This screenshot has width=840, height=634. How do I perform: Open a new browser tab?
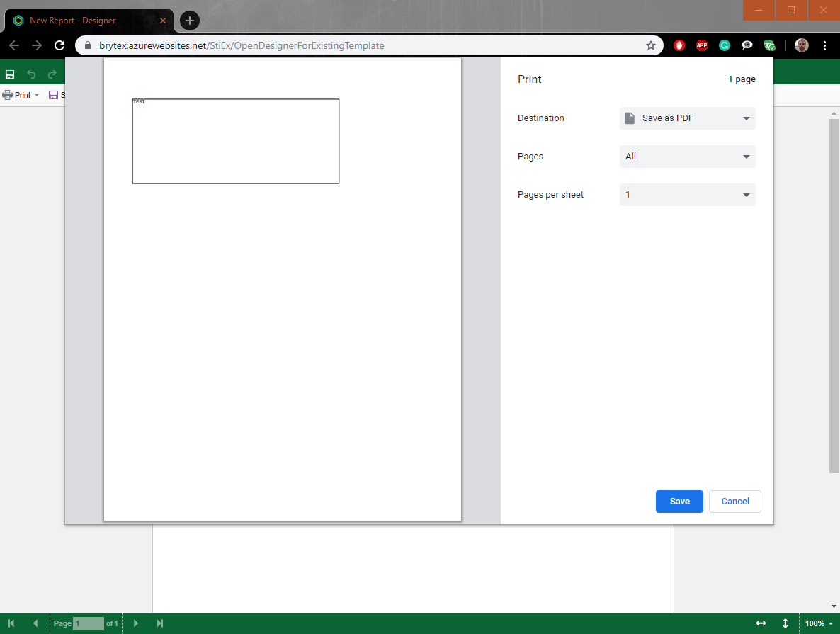190,21
